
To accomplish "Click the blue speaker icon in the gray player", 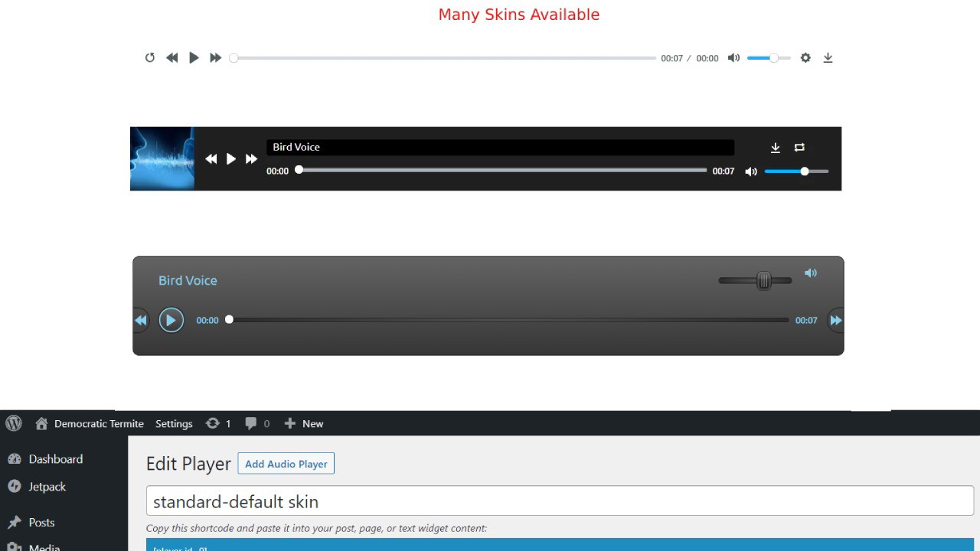I will click(x=811, y=272).
